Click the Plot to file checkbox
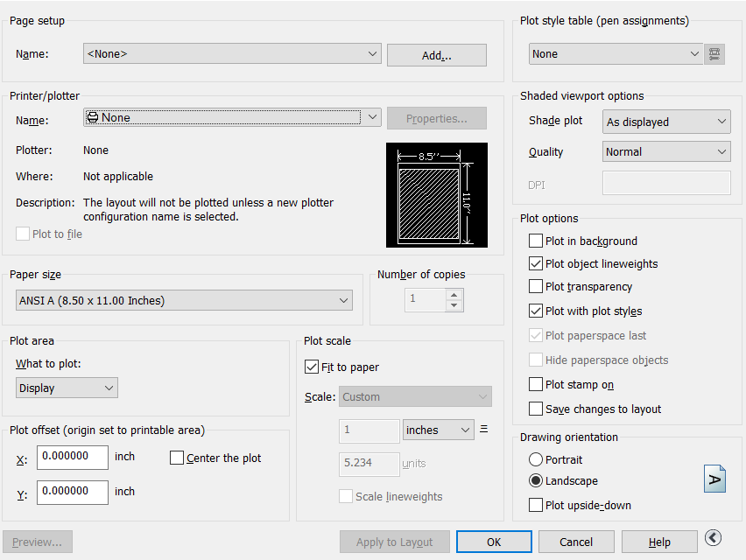746x560 pixels. [23, 234]
